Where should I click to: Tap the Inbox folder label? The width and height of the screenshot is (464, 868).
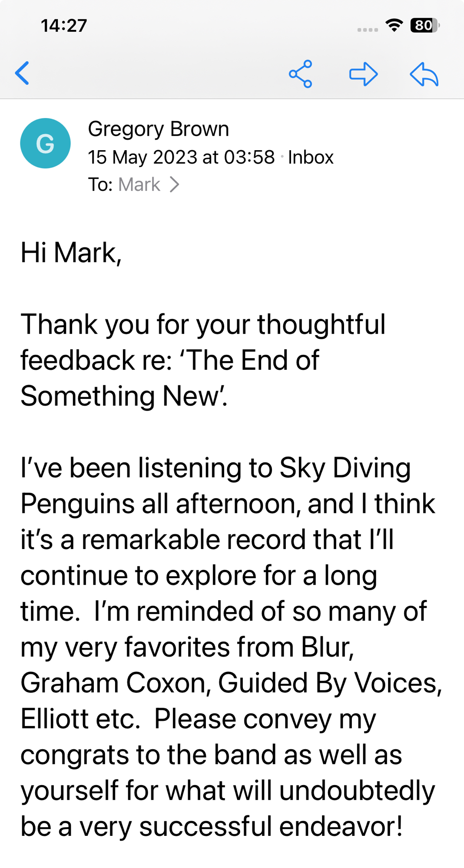click(311, 157)
